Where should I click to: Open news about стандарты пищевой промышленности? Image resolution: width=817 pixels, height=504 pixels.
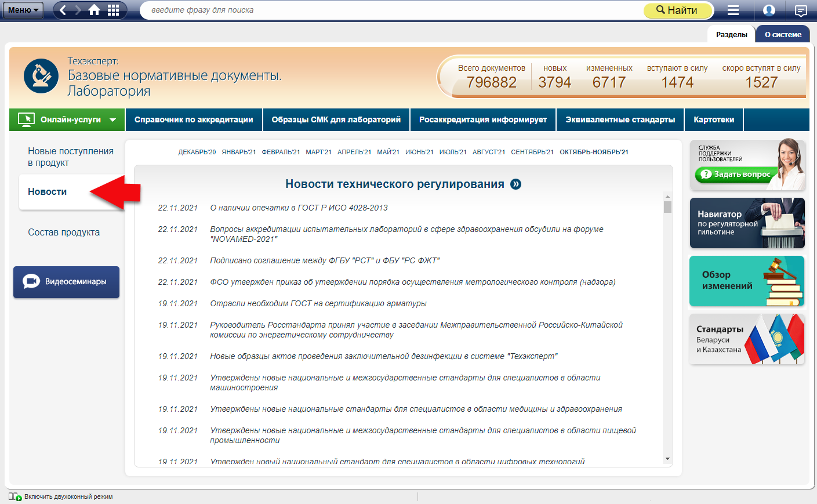click(423, 435)
